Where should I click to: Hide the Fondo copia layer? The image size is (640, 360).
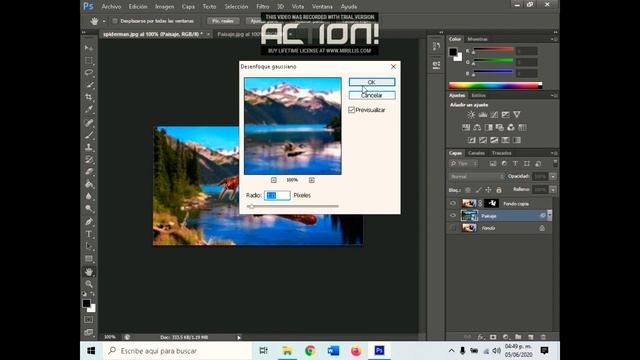coord(453,203)
